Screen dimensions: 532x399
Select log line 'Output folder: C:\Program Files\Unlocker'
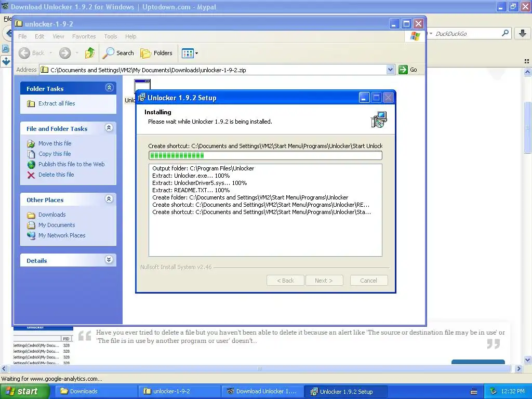tap(203, 168)
